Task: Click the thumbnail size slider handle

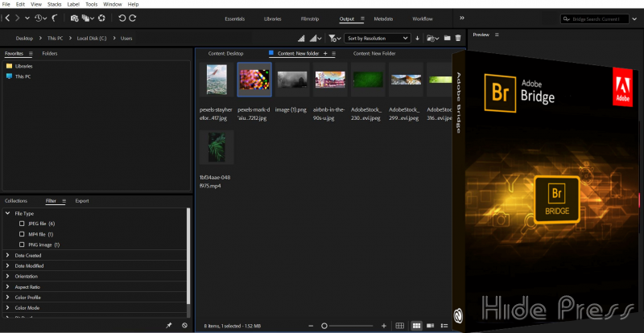Action: pyautogui.click(x=324, y=325)
